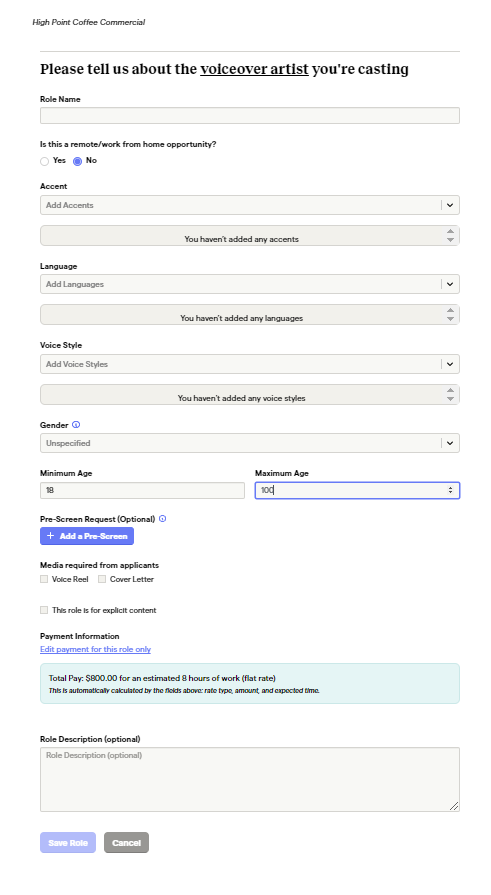Click the accents list scroll arrows

tap(450, 235)
